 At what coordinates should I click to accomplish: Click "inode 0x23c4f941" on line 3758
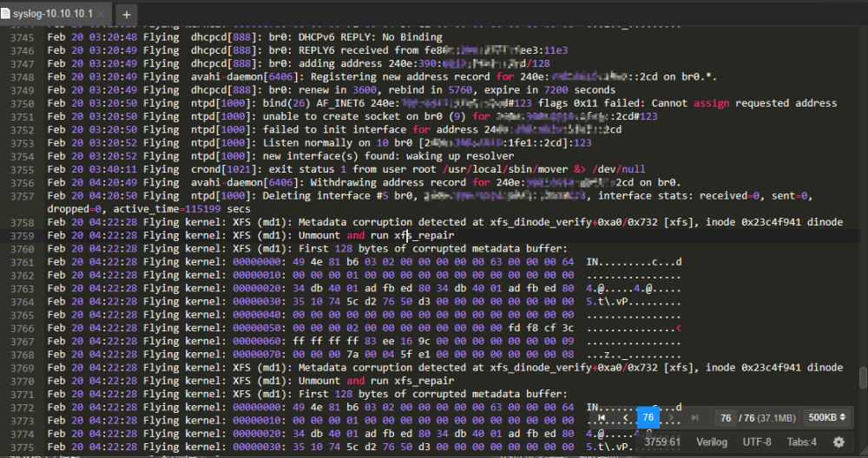(x=753, y=222)
